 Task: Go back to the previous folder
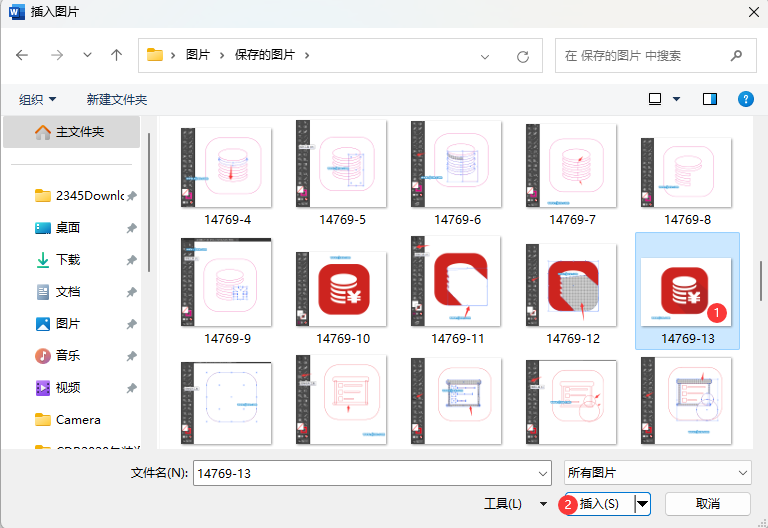click(x=22, y=55)
